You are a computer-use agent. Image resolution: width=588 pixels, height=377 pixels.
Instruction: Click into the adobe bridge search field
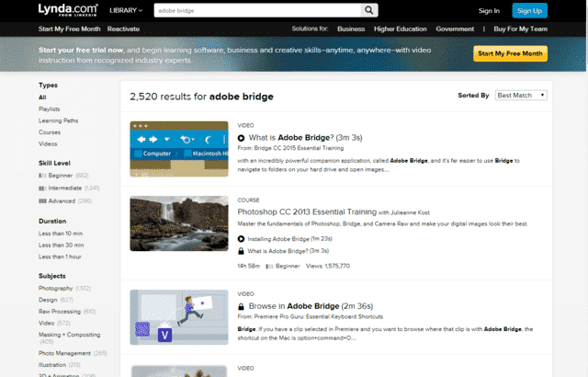257,10
